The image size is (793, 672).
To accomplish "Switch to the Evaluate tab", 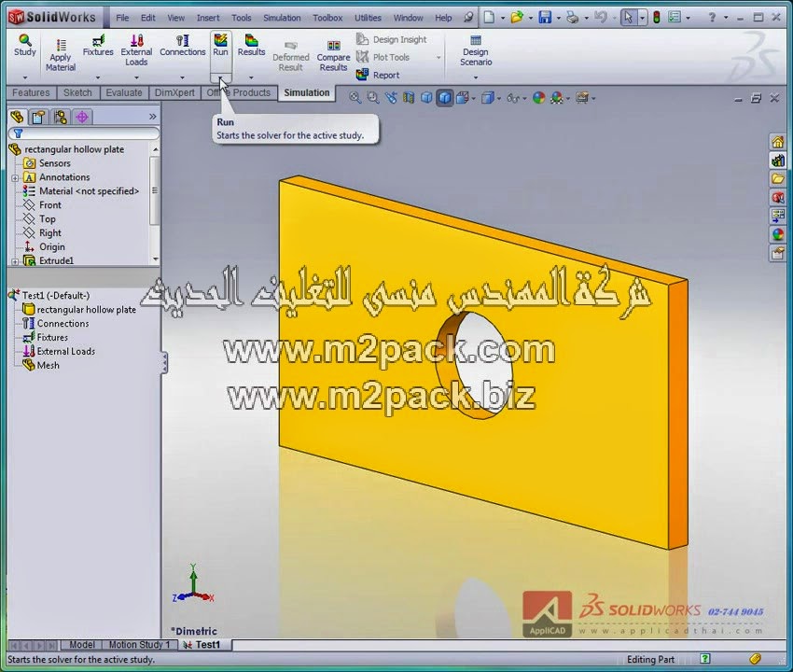I will [124, 92].
